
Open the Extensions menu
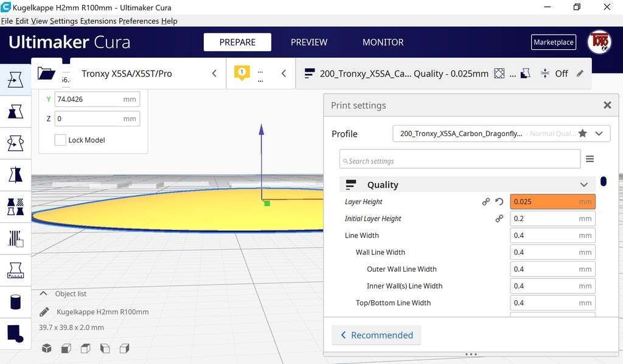pyautogui.click(x=98, y=21)
